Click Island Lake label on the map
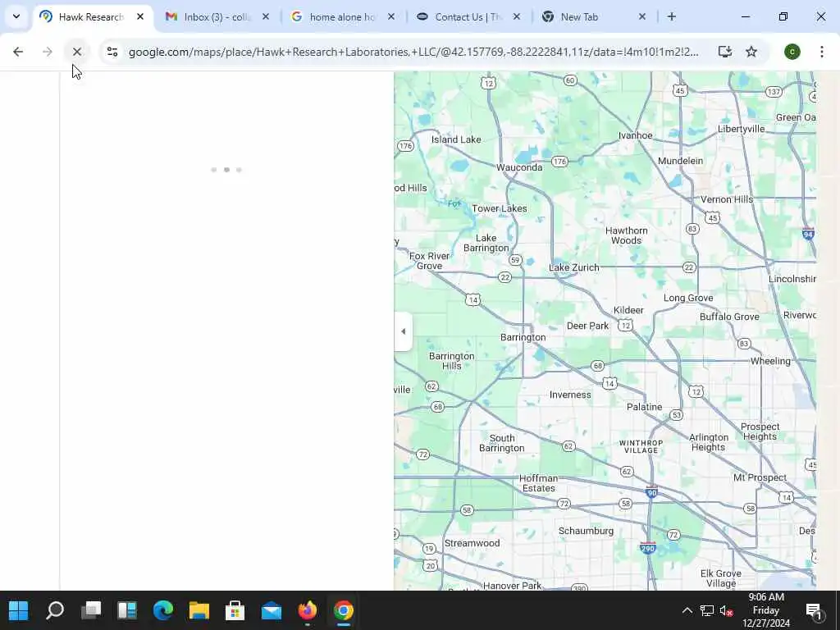 [456, 139]
